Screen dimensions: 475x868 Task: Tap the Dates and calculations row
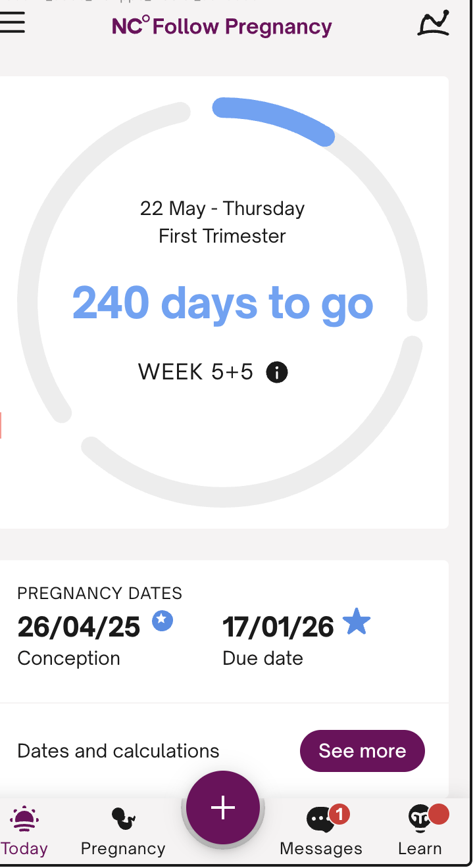click(118, 751)
